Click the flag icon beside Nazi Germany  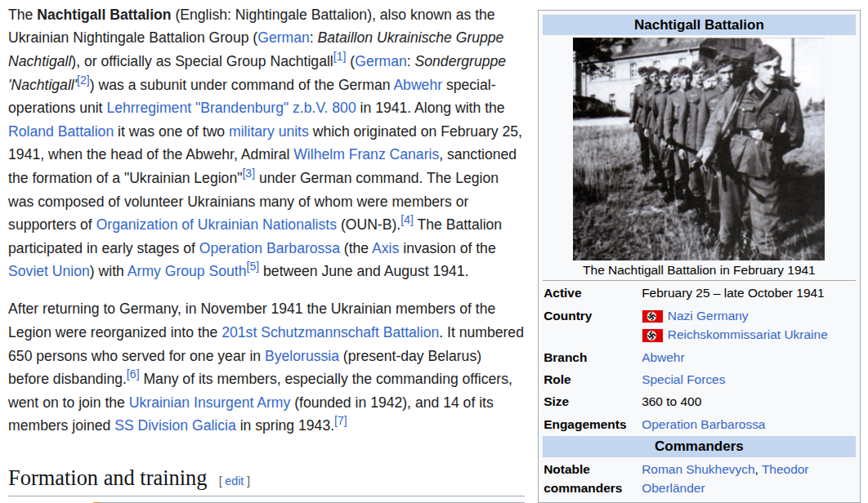652,317
